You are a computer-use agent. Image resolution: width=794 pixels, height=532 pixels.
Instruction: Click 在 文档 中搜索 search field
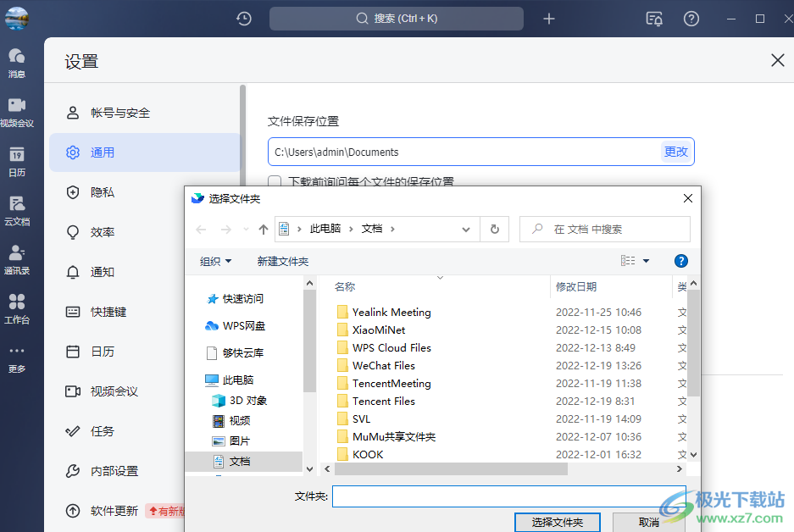point(605,230)
